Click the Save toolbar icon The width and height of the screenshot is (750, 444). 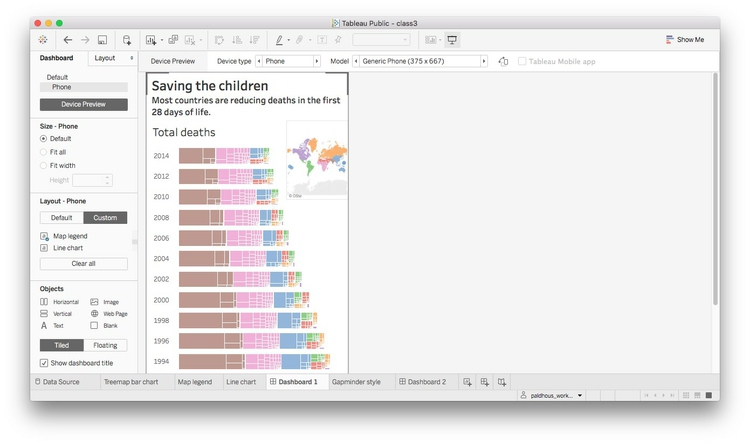tap(102, 40)
